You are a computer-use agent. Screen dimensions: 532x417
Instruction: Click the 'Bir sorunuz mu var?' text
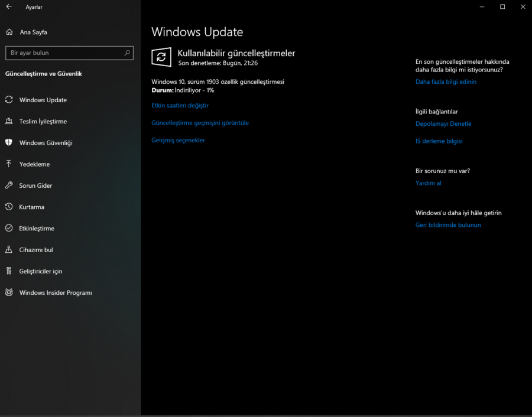click(x=442, y=171)
